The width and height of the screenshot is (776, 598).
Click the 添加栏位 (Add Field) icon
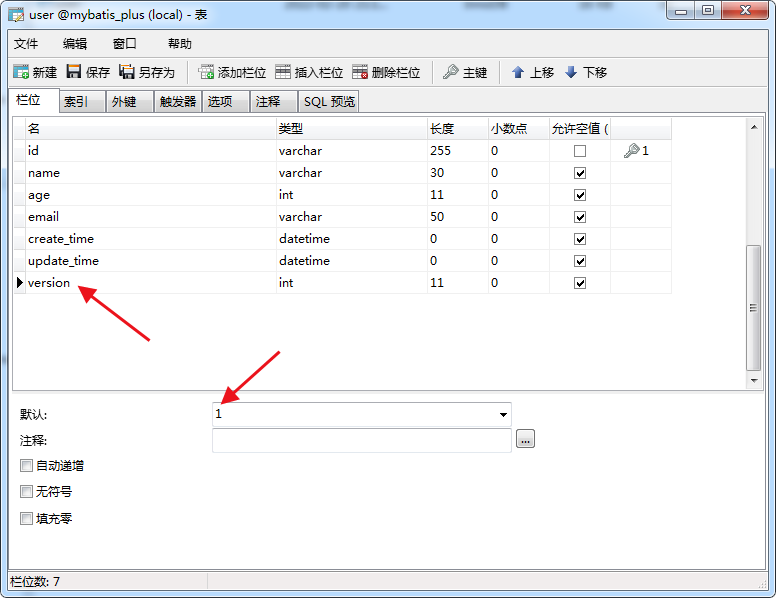point(206,72)
